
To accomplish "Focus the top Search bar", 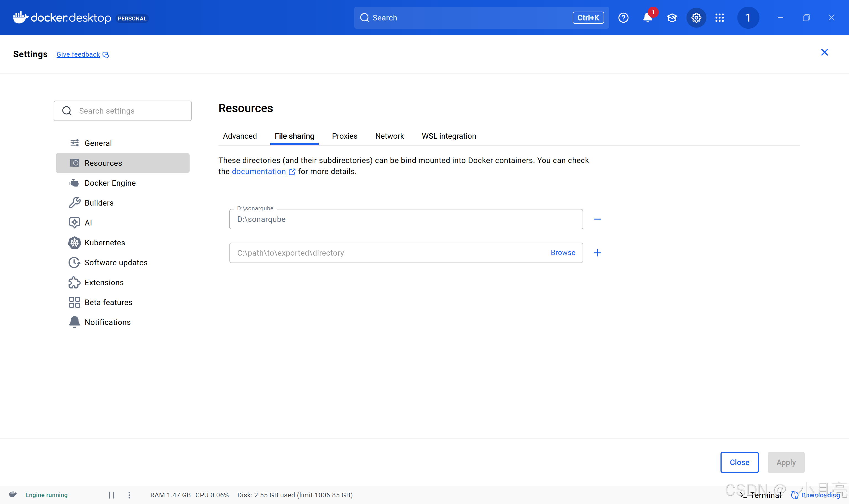I will pos(481,18).
